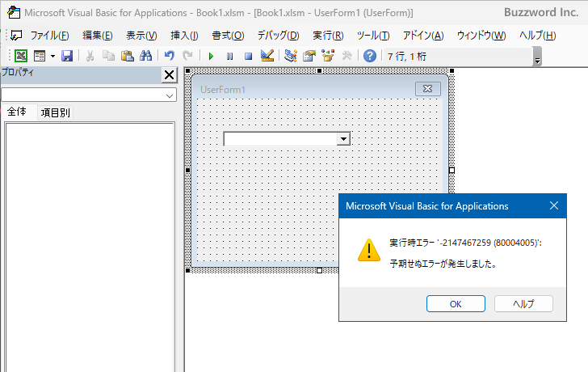This screenshot has height=372, width=588.
Task: Open Object Browser icon
Action: pyautogui.click(x=328, y=56)
